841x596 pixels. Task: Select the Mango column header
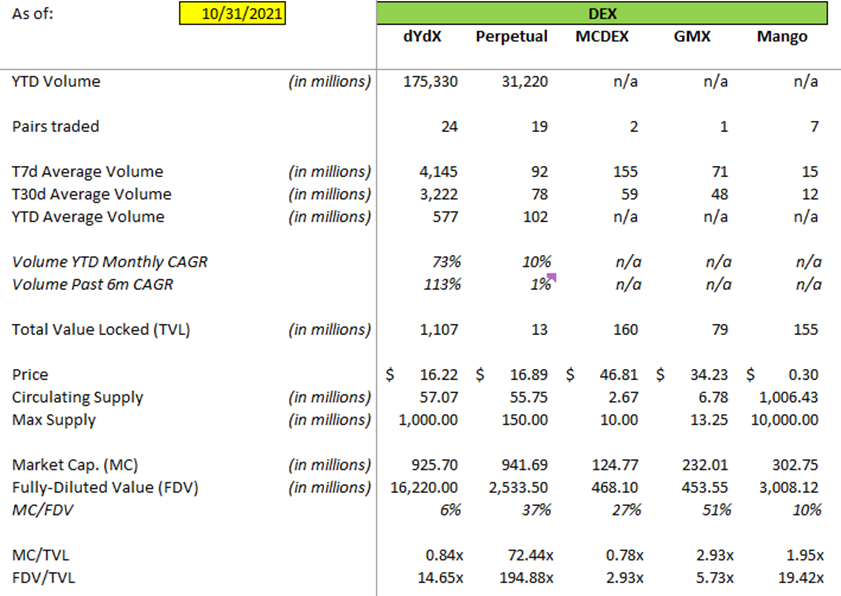click(782, 37)
